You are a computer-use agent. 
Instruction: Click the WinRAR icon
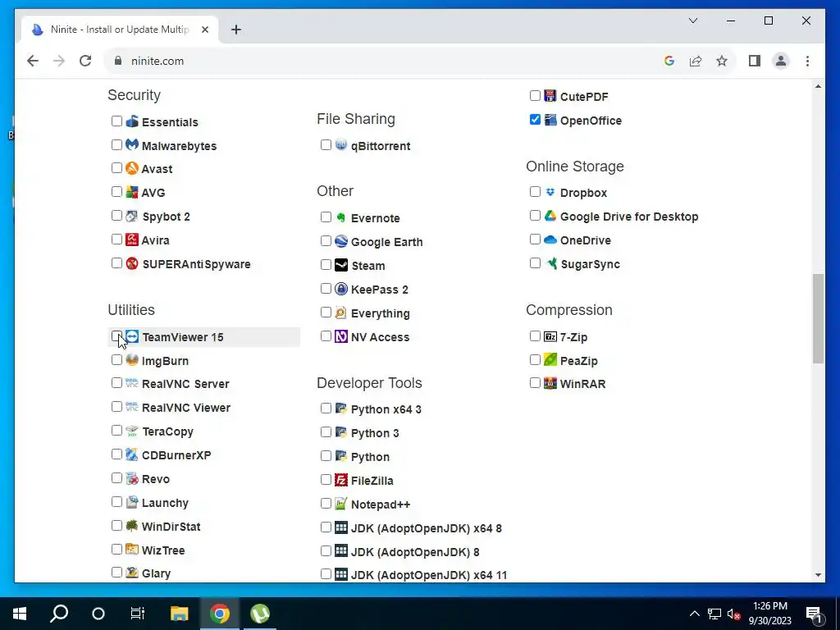(550, 383)
